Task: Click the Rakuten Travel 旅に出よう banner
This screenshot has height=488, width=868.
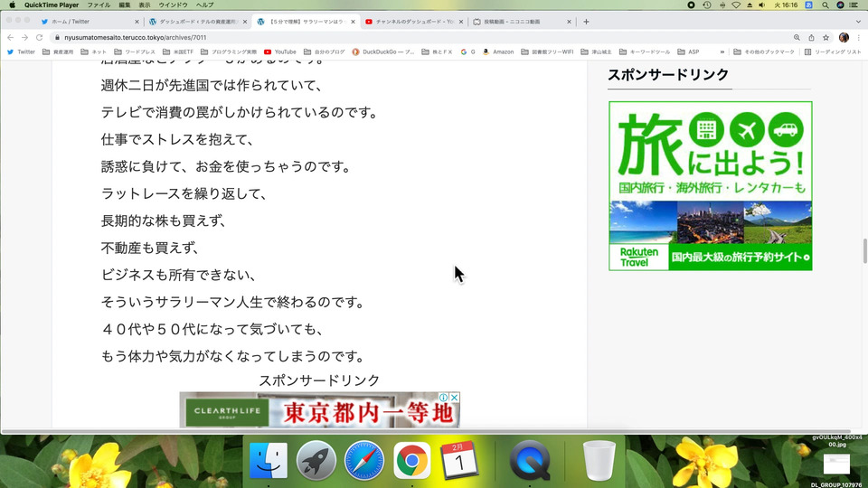Action: 711,186
